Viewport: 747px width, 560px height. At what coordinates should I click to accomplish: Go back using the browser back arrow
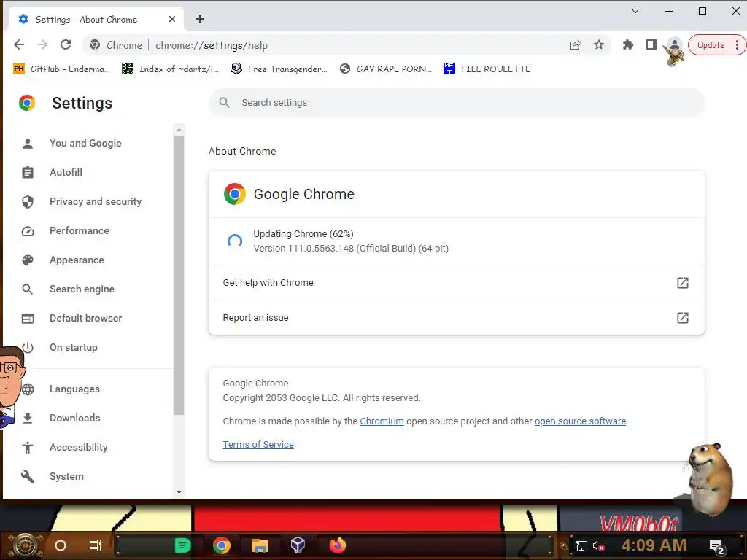click(19, 44)
